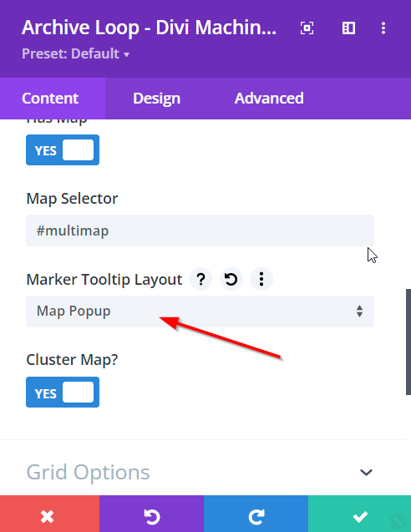Save changes with the green checkmark
The image size is (411, 532).
[x=359, y=514]
